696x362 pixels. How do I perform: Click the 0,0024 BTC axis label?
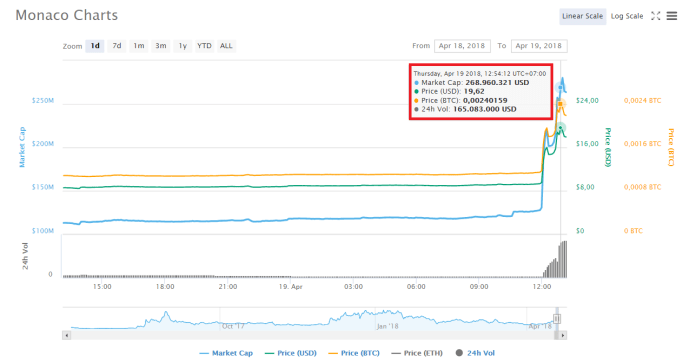642,101
